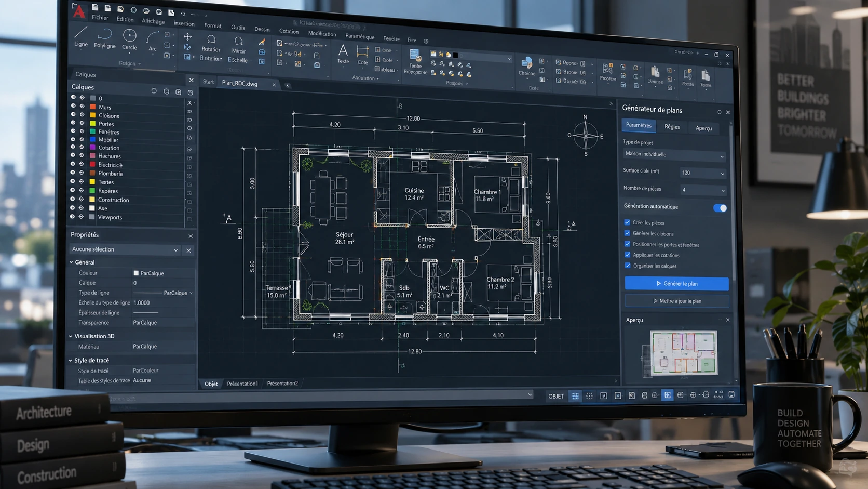The height and width of the screenshot is (489, 868).
Task: Click the blue color swatch of Mobilier layer
Action: pos(93,139)
